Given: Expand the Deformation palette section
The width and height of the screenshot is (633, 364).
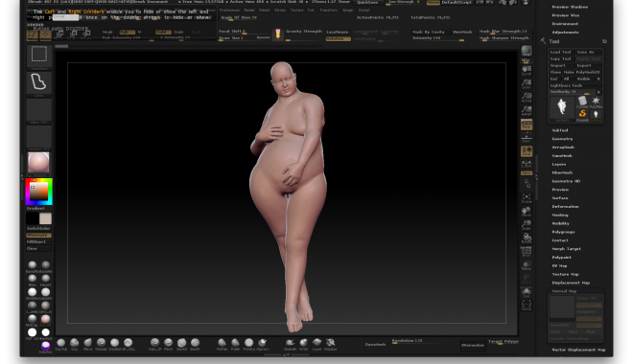Looking at the screenshot, I should 565,206.
